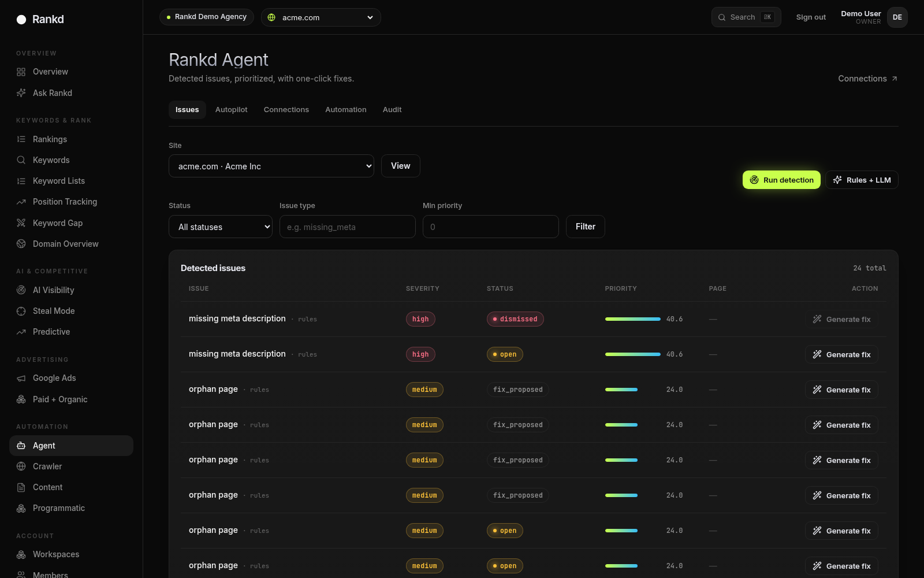Click the Demo User name label
Viewport: 924px width, 578px height.
861,14
